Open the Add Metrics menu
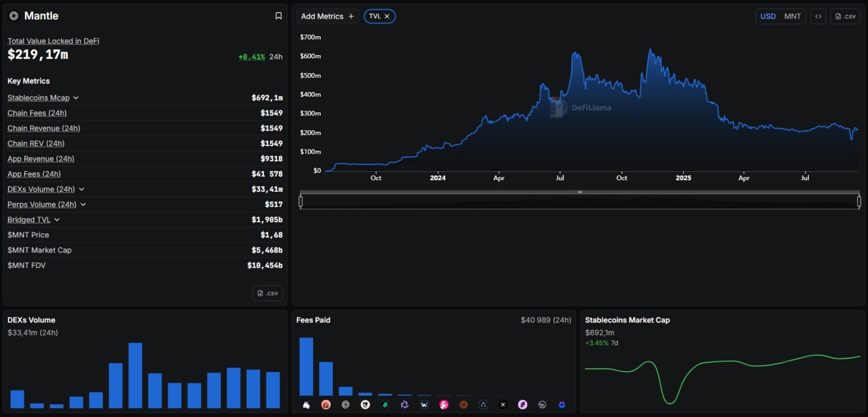 click(328, 16)
